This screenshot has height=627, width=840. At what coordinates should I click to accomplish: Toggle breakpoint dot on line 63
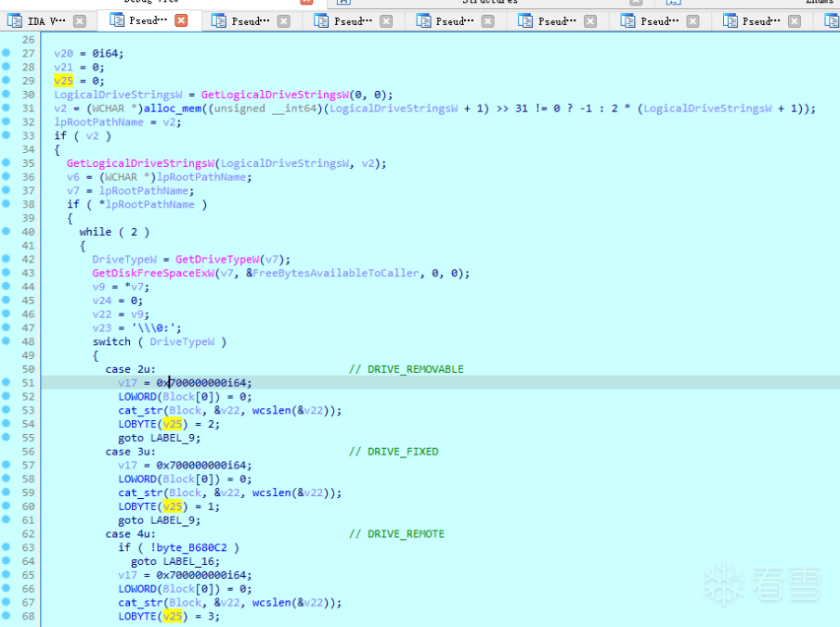[6, 546]
